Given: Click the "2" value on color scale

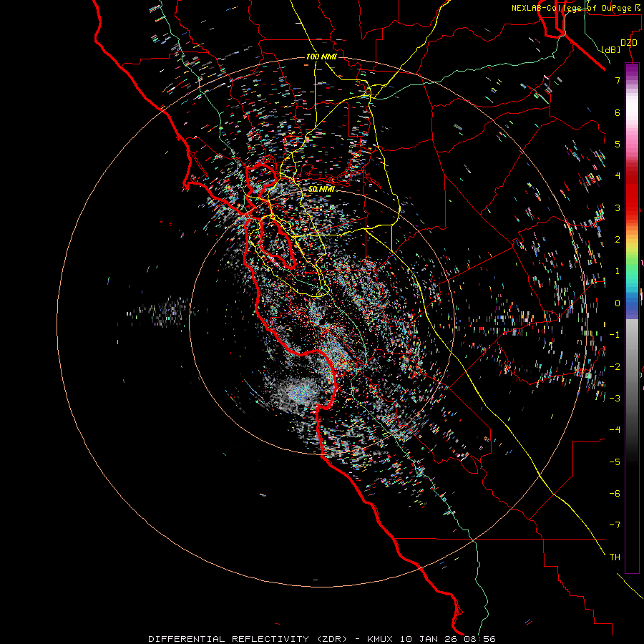Looking at the screenshot, I should point(618,240).
